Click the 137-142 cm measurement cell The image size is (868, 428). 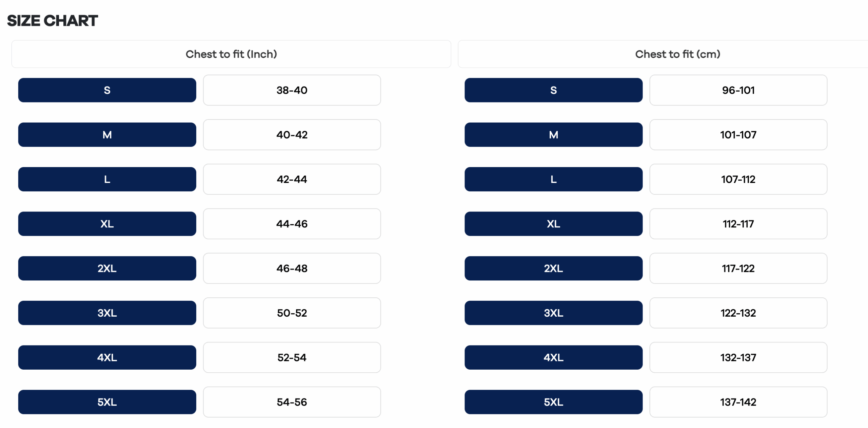coord(738,402)
